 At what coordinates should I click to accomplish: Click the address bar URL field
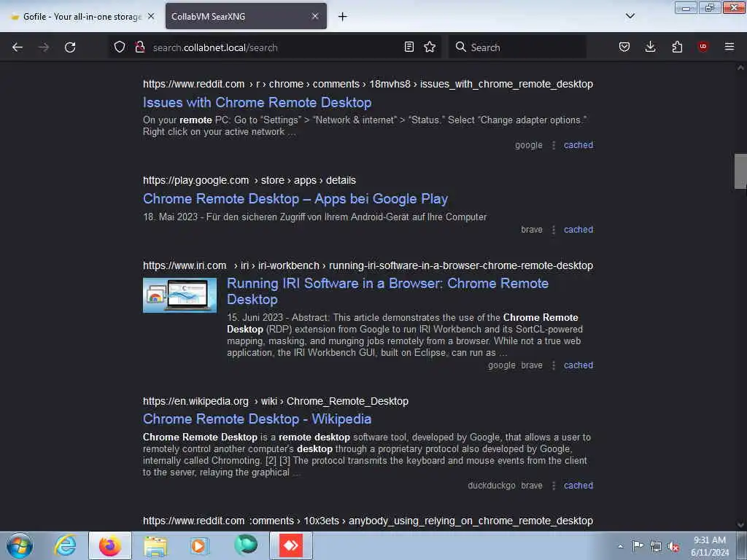(276, 47)
